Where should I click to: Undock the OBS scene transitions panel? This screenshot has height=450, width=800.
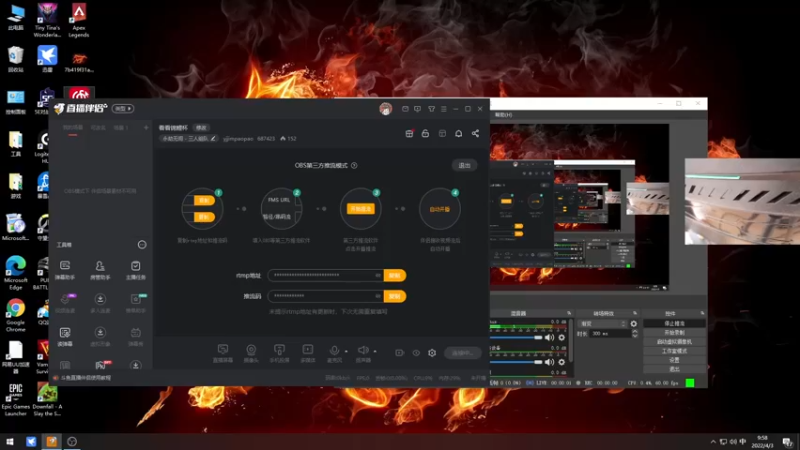pyautogui.click(x=635, y=313)
